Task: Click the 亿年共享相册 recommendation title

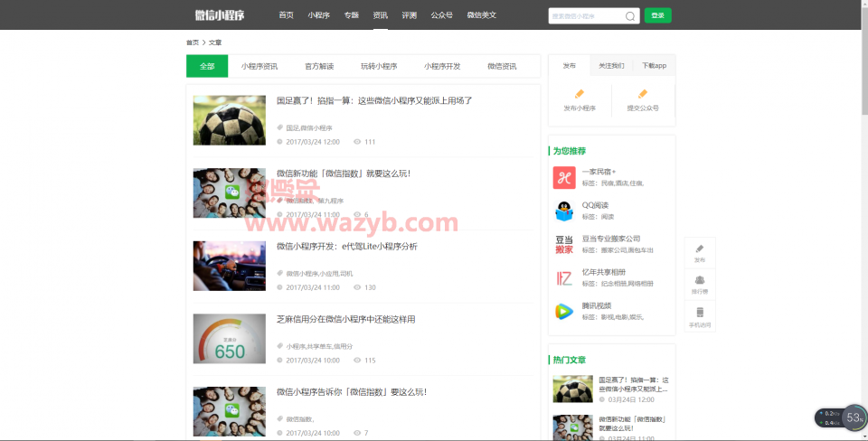Action: [604, 272]
